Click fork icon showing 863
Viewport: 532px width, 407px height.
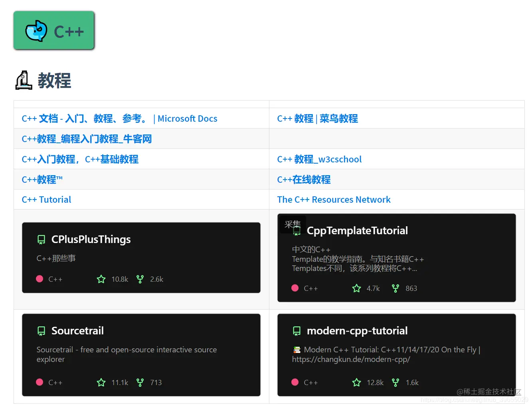click(395, 288)
